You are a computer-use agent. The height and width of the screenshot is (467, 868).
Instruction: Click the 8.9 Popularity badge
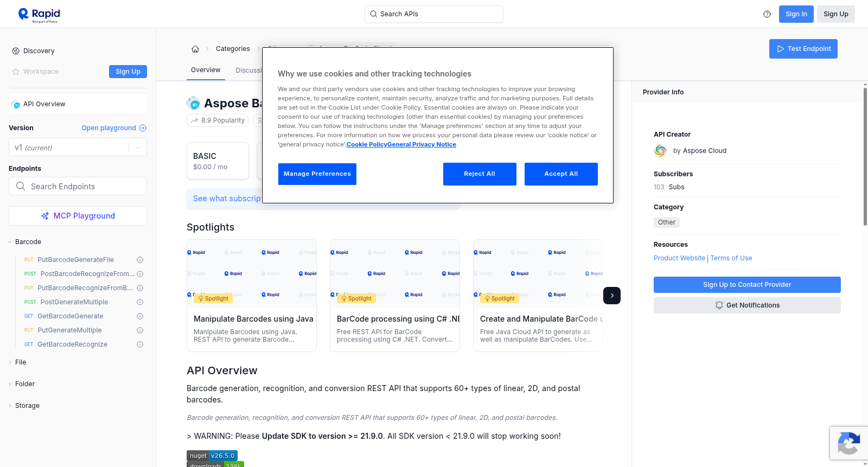click(x=218, y=120)
